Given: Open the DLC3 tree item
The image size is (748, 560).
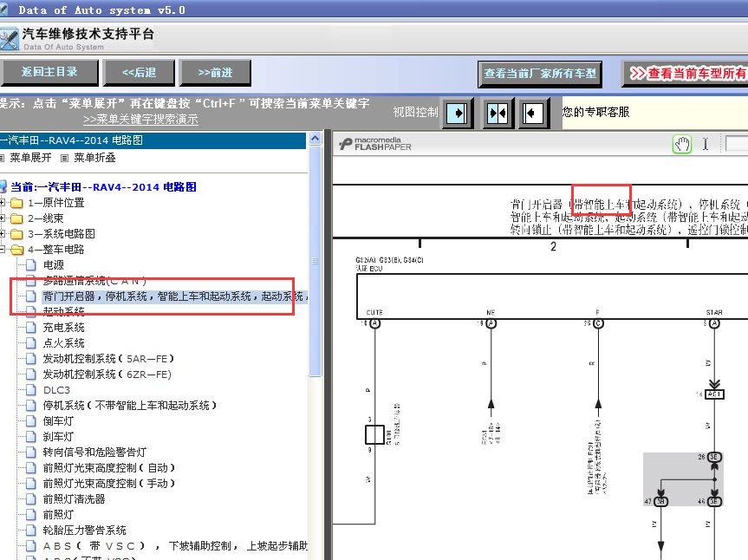Looking at the screenshot, I should pos(56,390).
